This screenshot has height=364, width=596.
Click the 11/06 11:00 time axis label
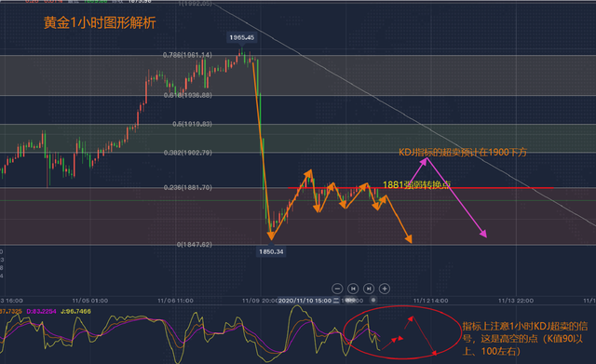tap(175, 301)
